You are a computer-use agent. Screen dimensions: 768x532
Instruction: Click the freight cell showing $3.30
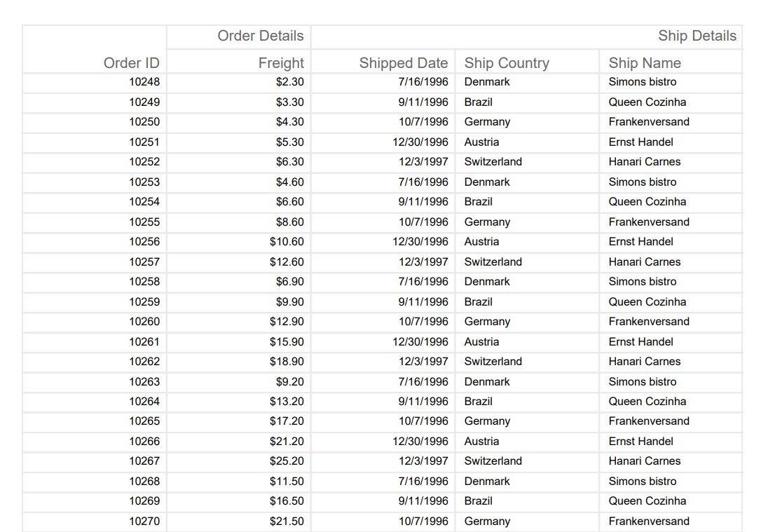click(289, 102)
